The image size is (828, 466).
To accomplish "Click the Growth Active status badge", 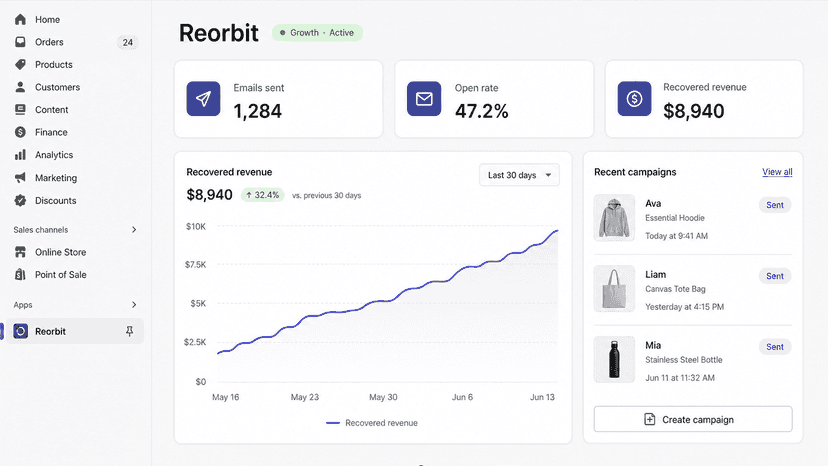I will pyautogui.click(x=317, y=33).
